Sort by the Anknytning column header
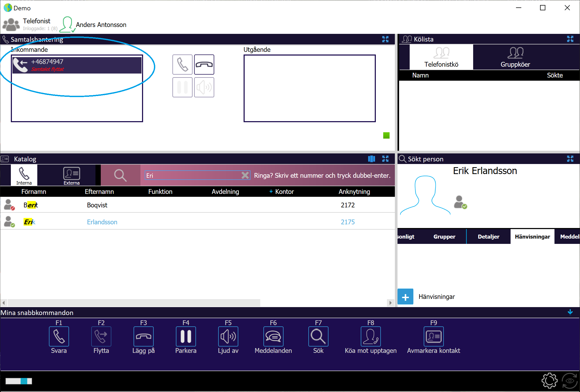The width and height of the screenshot is (580, 392). pos(354,192)
